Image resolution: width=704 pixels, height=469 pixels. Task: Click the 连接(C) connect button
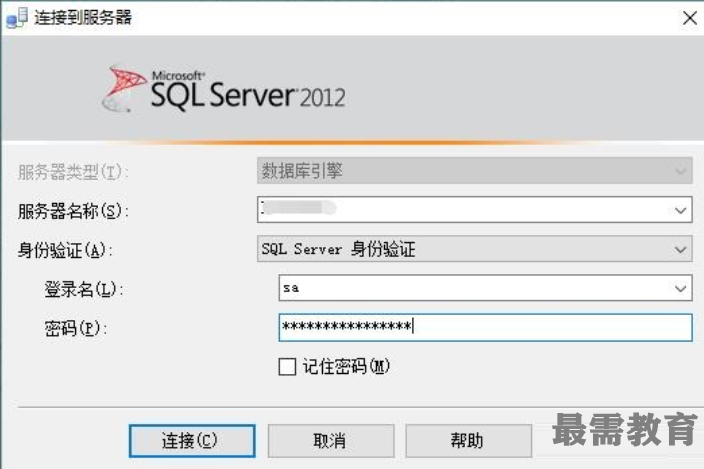[x=192, y=441]
